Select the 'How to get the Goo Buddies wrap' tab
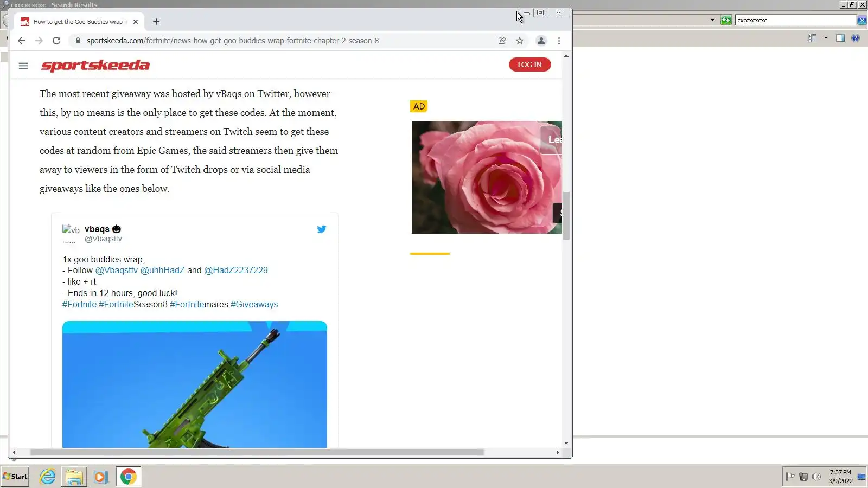 [80, 22]
